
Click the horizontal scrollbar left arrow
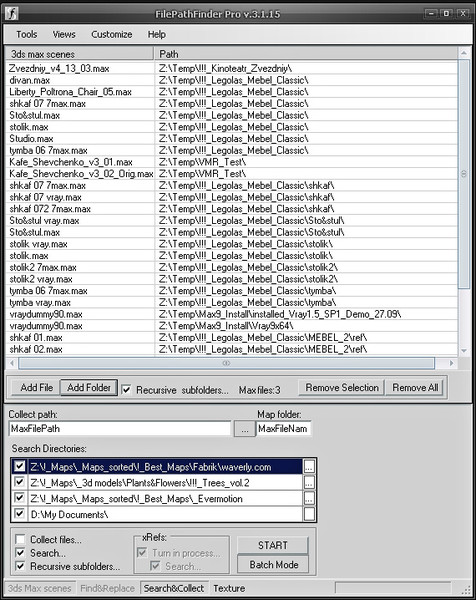[12, 363]
